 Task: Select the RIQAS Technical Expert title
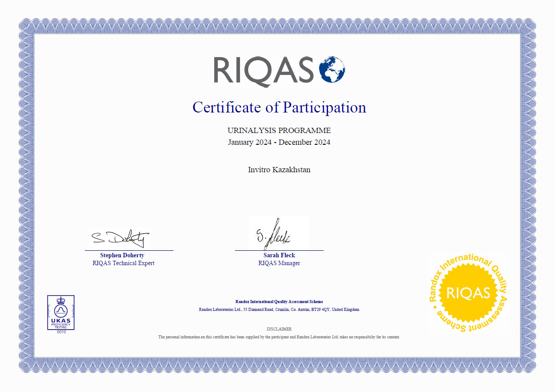[x=123, y=263]
